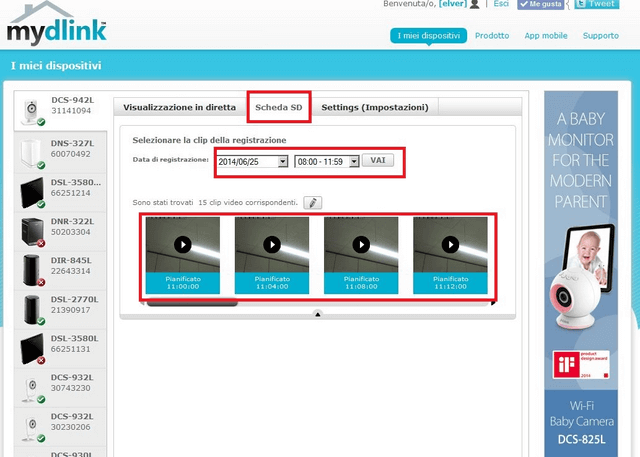Click the DNR-322L device name text

point(72,222)
